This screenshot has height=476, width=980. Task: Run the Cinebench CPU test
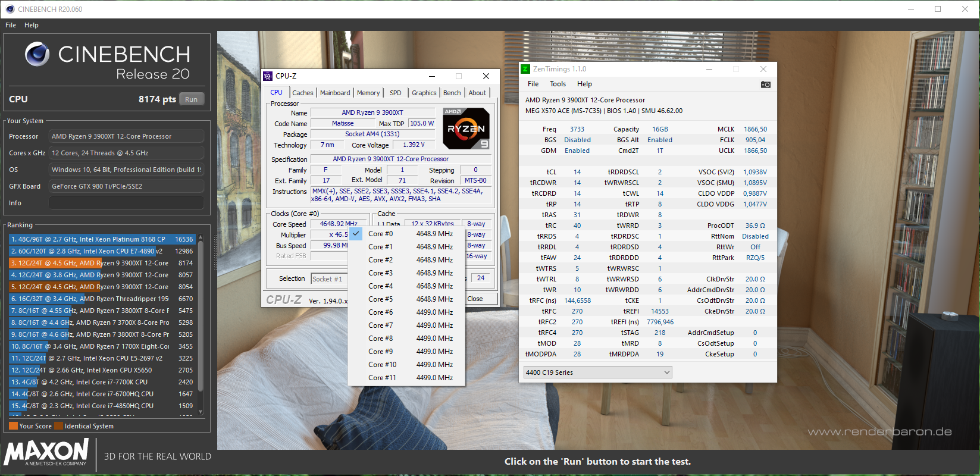click(x=191, y=99)
